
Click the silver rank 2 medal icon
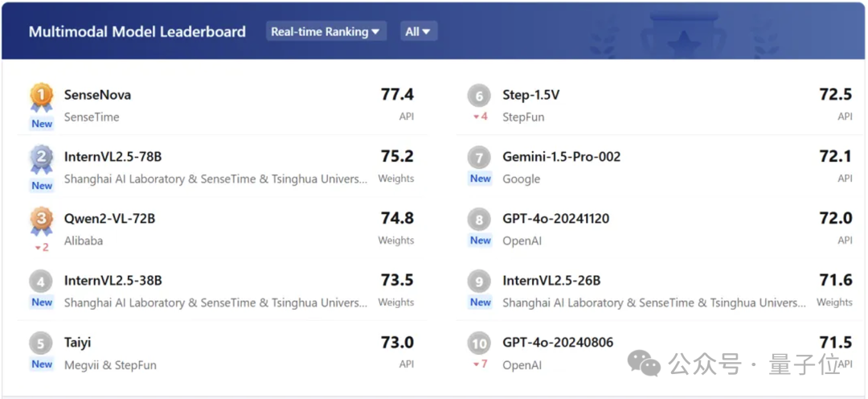(x=42, y=158)
